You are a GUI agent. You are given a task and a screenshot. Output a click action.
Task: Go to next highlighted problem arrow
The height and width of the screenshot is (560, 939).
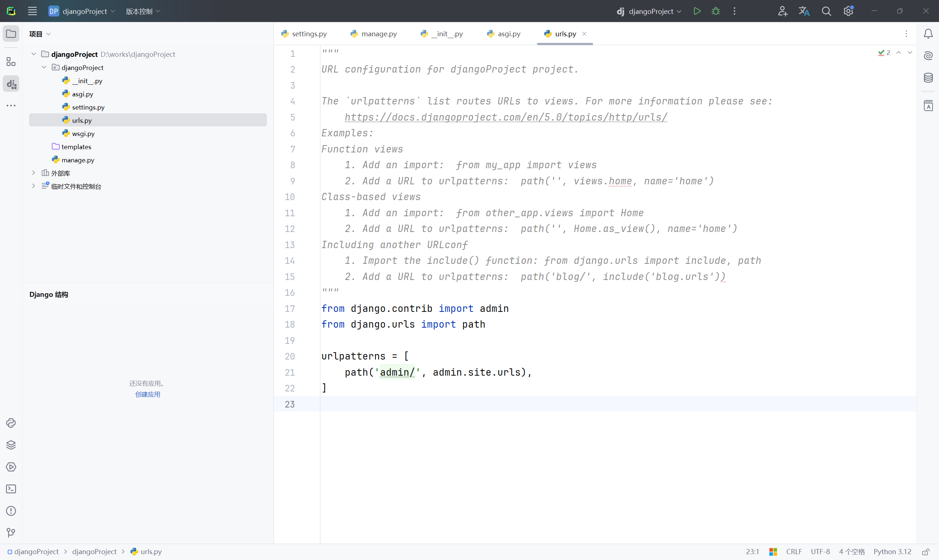coord(910,52)
